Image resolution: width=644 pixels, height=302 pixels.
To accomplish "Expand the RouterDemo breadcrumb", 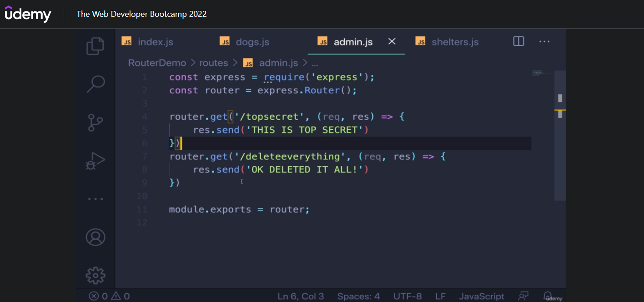I will 157,63.
